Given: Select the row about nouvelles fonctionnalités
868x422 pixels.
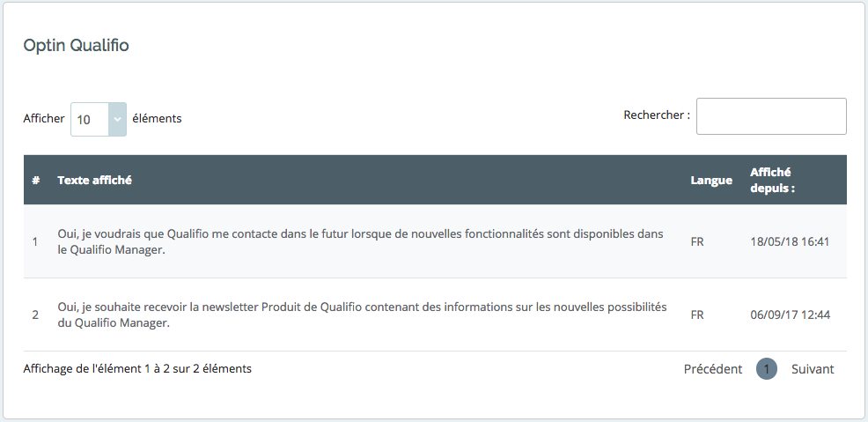Looking at the screenshot, I should coord(435,241).
